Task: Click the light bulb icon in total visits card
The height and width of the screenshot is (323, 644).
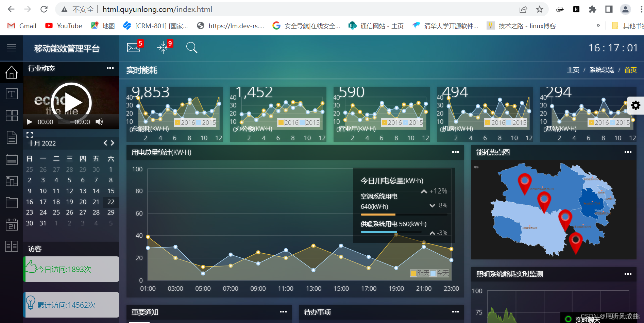Action: (x=31, y=303)
